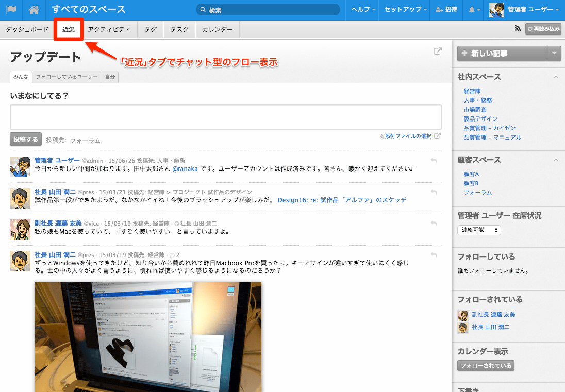
Task: Go to home via house icon
Action: click(34, 10)
